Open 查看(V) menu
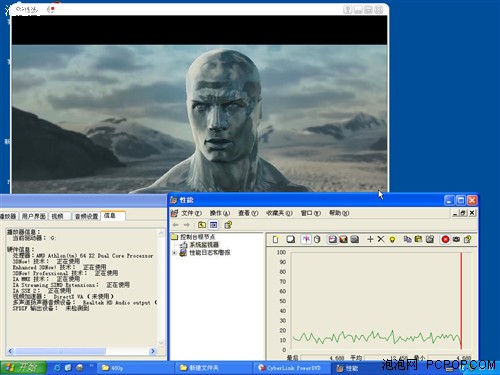 click(248, 213)
